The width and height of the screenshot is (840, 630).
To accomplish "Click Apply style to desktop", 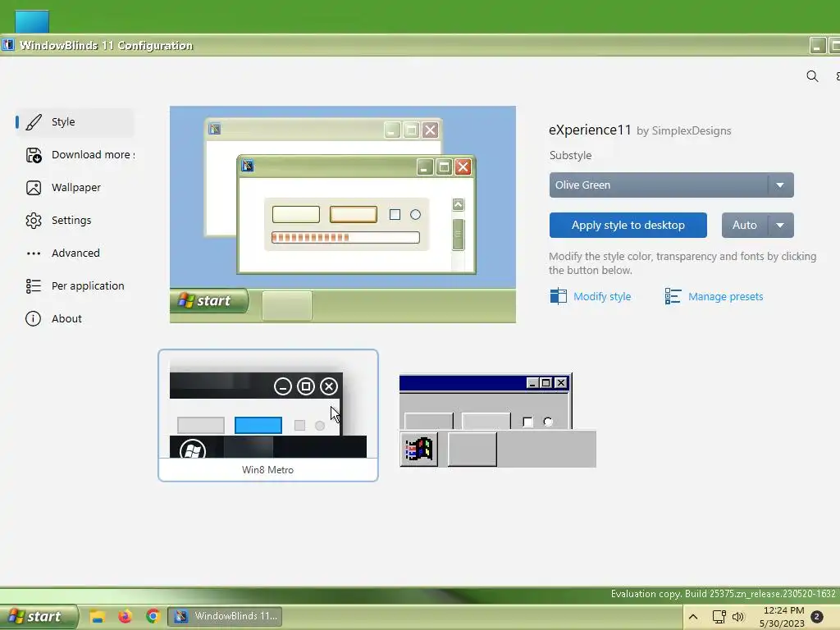I will pyautogui.click(x=628, y=225).
